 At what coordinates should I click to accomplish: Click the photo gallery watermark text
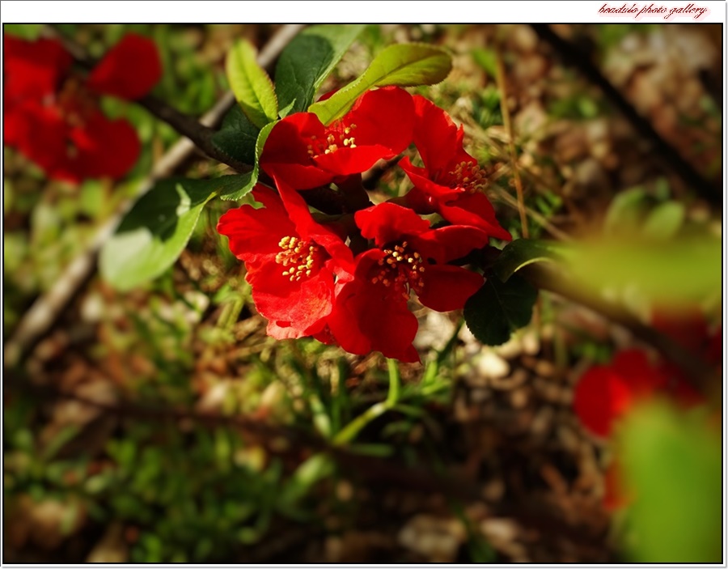click(652, 11)
